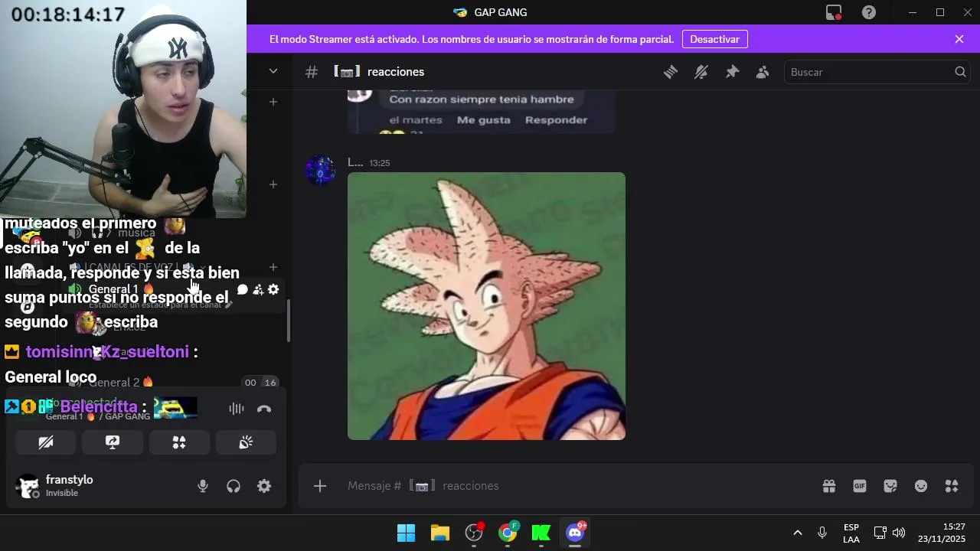This screenshot has width=980, height=551.
Task: Mute the microphone
Action: pyautogui.click(x=203, y=486)
